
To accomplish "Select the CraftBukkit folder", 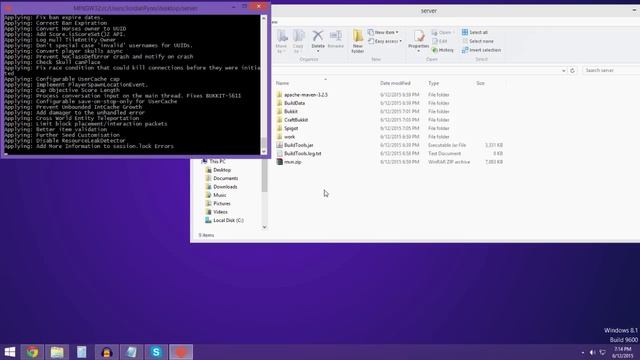I will (x=296, y=120).
